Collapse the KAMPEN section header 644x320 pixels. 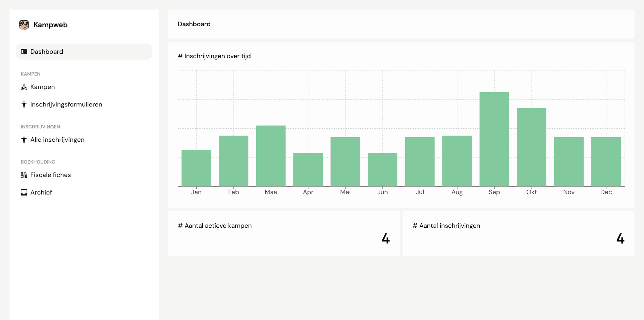click(31, 74)
